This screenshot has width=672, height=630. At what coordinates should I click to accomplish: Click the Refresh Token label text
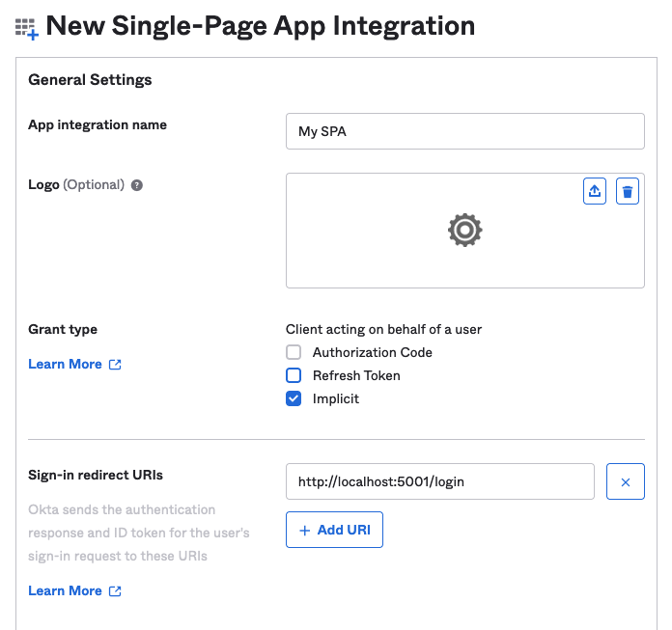(356, 375)
